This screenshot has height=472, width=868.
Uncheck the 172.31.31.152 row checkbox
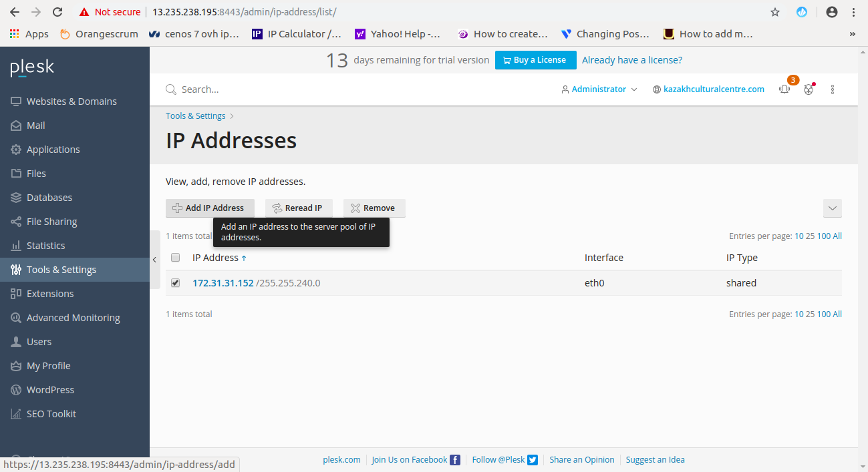point(176,283)
